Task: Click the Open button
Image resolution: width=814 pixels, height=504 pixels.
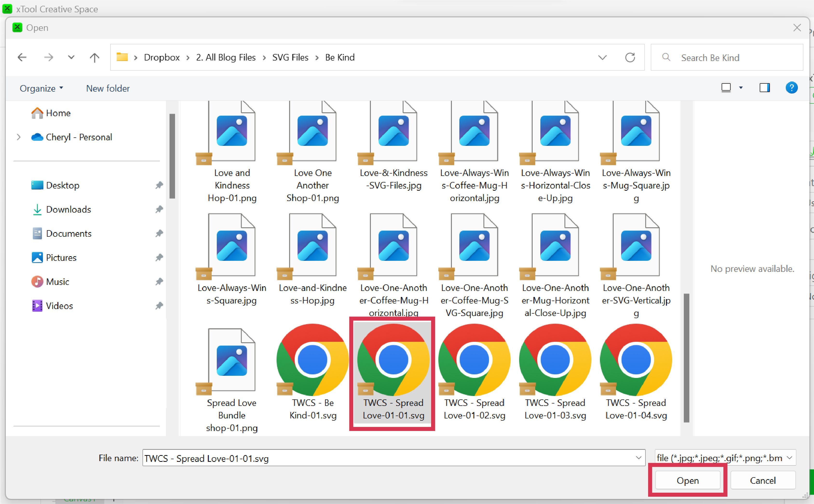Action: pos(687,480)
